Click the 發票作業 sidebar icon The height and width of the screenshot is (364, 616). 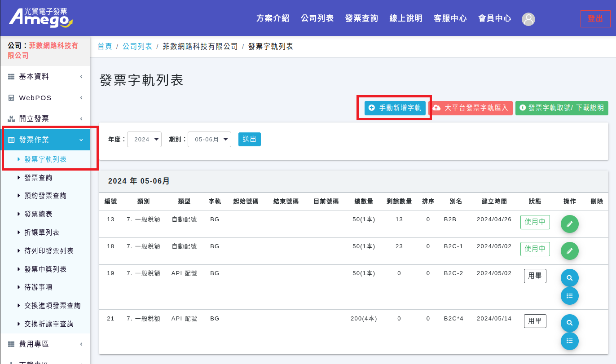click(12, 140)
